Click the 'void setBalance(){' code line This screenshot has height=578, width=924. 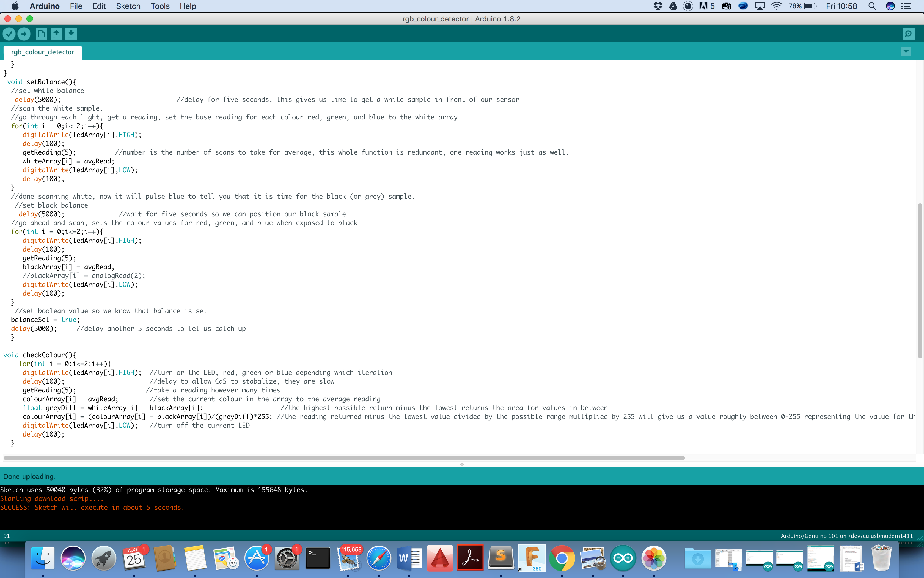click(x=42, y=82)
